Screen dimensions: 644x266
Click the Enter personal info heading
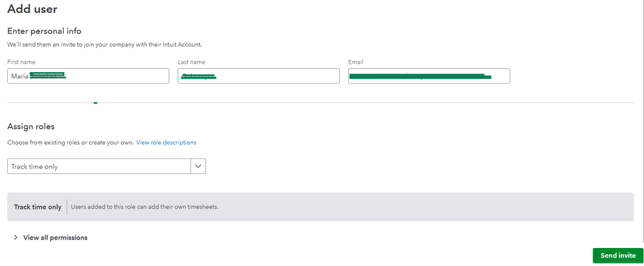pos(44,31)
